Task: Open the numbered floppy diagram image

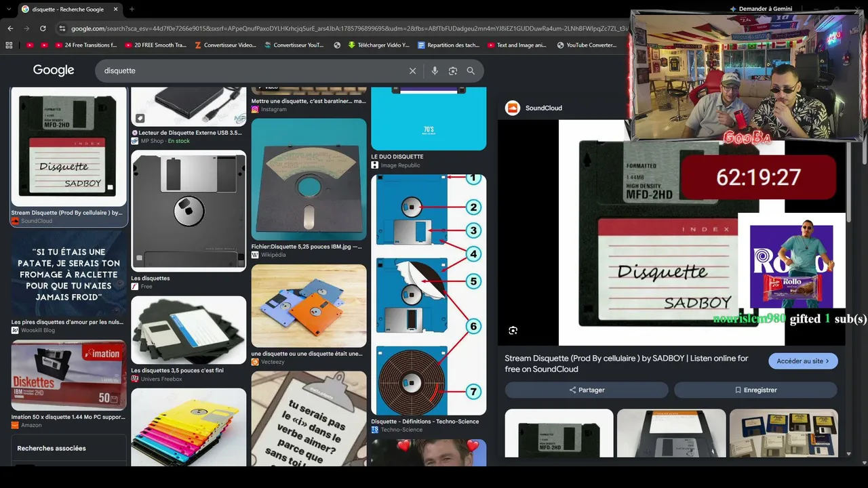Action: (429, 295)
